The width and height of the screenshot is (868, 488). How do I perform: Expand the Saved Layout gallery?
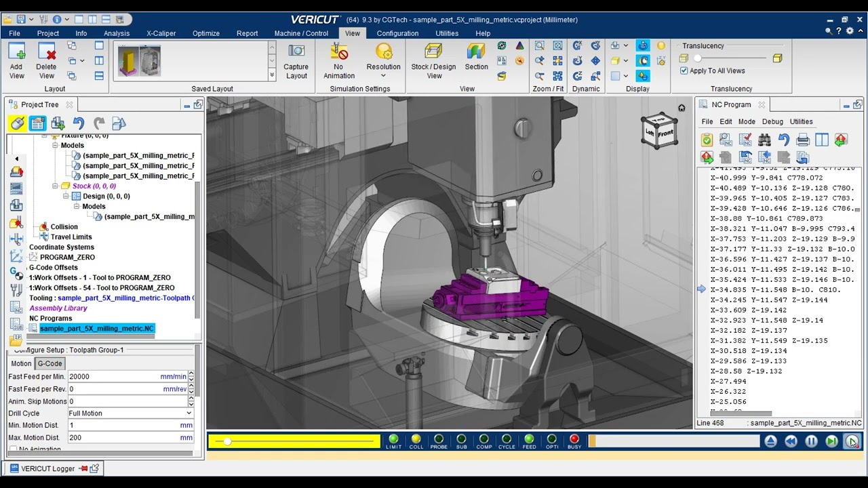[272, 75]
